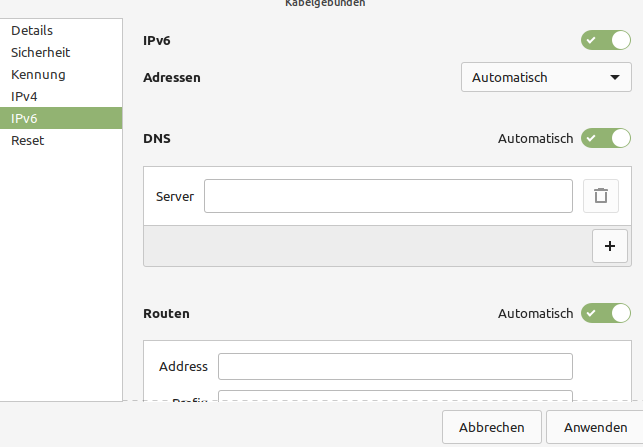Click the check mark on the DNS switch
This screenshot has height=447, width=643.
click(592, 138)
